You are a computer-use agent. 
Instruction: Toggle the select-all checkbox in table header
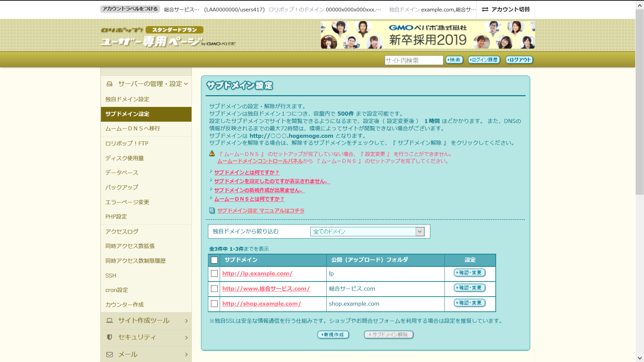[214, 260]
